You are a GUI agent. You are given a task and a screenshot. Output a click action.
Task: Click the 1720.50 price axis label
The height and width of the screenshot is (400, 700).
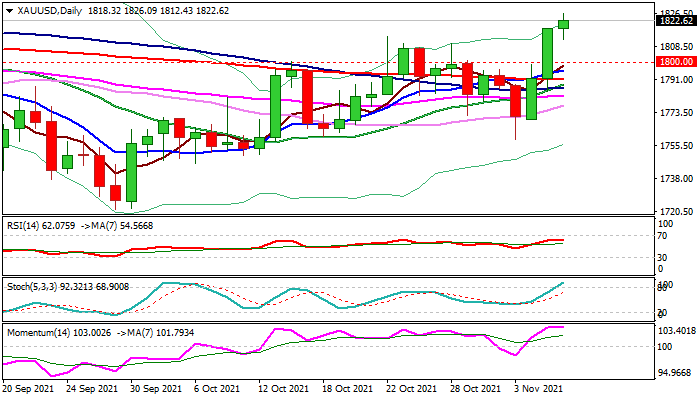tap(677, 212)
